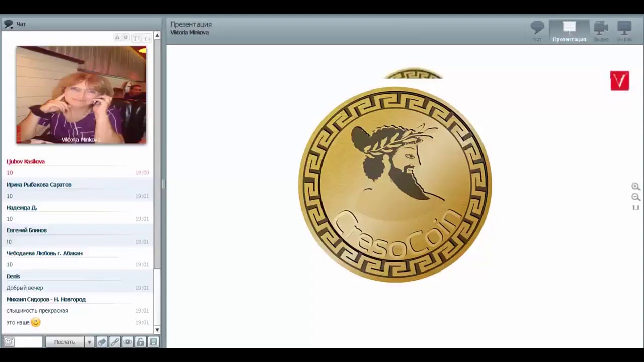Viewport: 644px width, 362px height.
Task: Open the Видео tab
Action: [601, 31]
